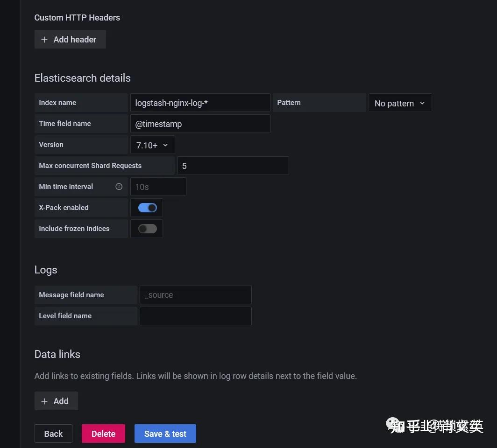Click the Back button
Image resolution: width=497 pixels, height=448 pixels.
pos(53,433)
